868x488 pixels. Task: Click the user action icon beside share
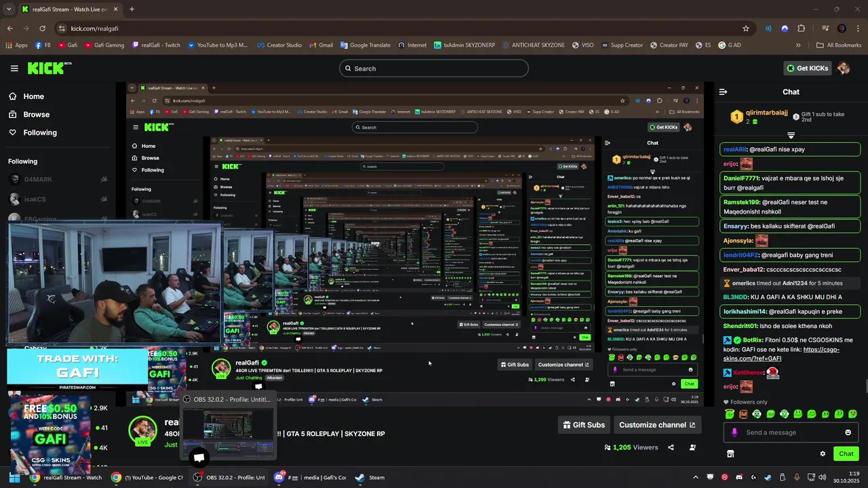pos(692,447)
